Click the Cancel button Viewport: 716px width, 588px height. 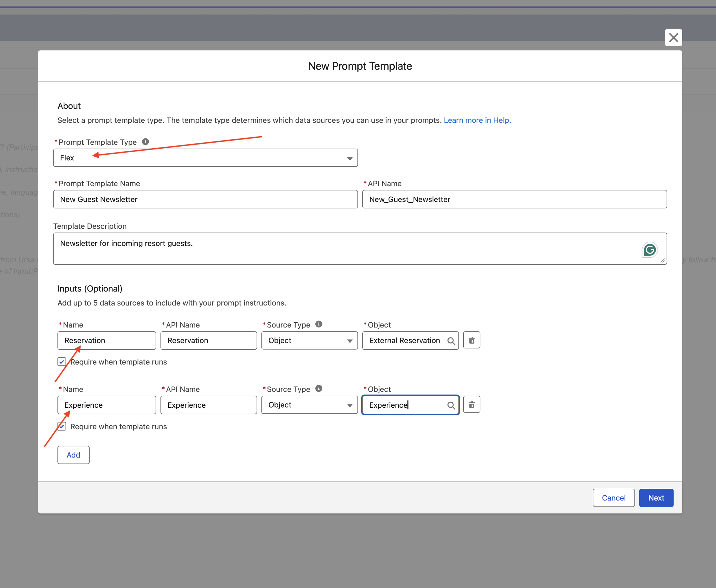coord(613,498)
